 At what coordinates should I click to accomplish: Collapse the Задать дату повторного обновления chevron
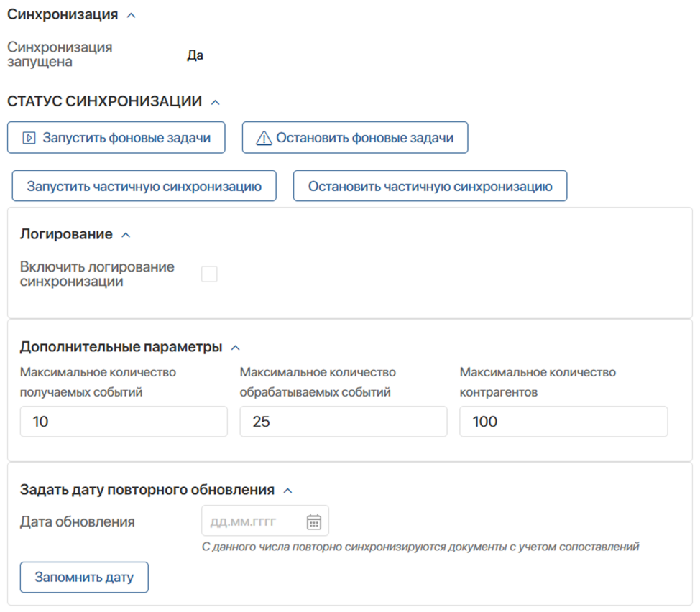(288, 491)
